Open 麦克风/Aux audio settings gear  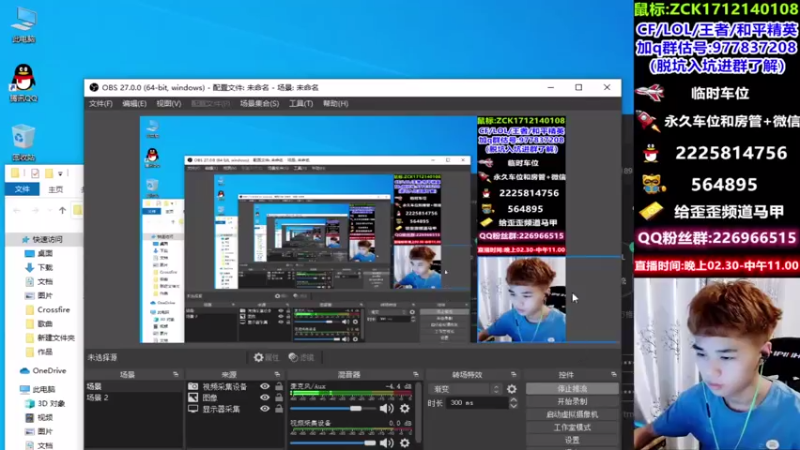tap(405, 409)
